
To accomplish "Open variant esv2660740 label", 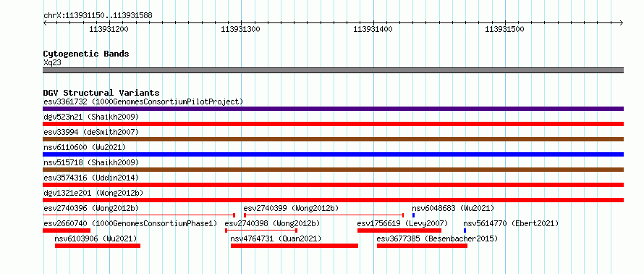I will pos(130,223).
